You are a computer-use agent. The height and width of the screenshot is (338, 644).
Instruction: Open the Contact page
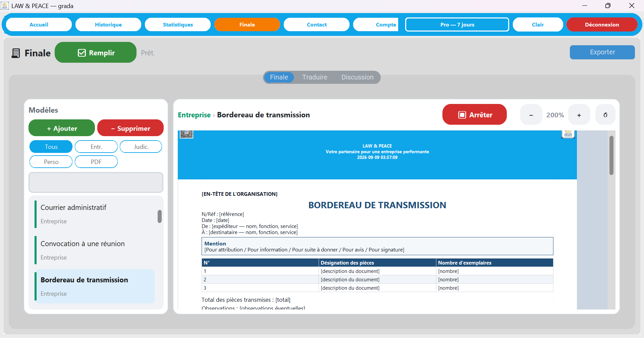coord(317,24)
